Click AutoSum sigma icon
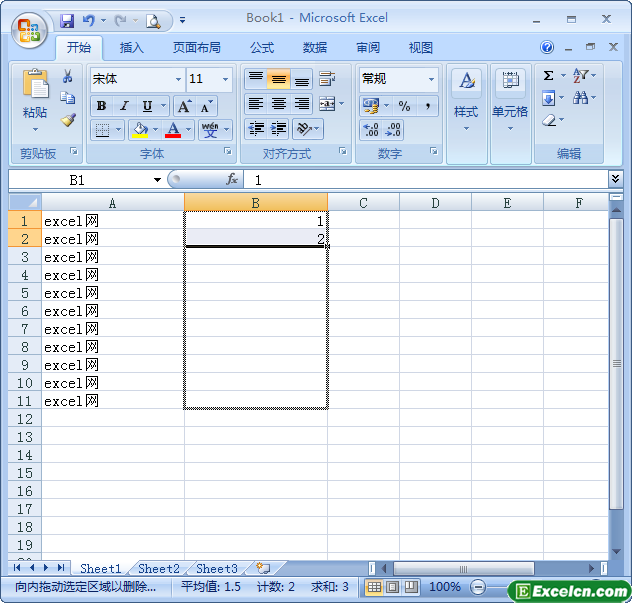The image size is (632, 603). (548, 75)
